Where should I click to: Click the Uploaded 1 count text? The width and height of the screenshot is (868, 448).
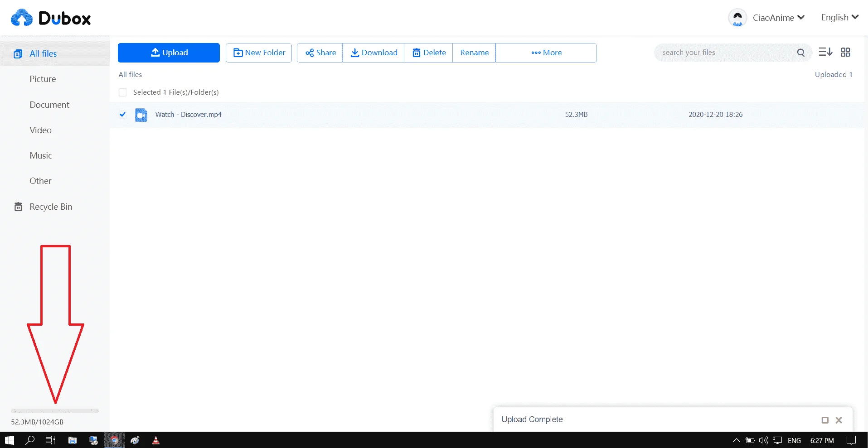[834, 74]
